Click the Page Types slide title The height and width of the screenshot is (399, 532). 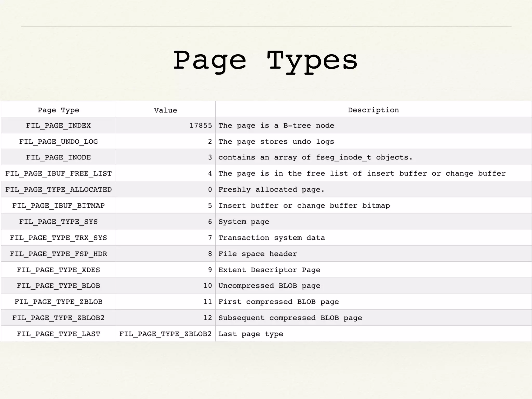[265, 61]
